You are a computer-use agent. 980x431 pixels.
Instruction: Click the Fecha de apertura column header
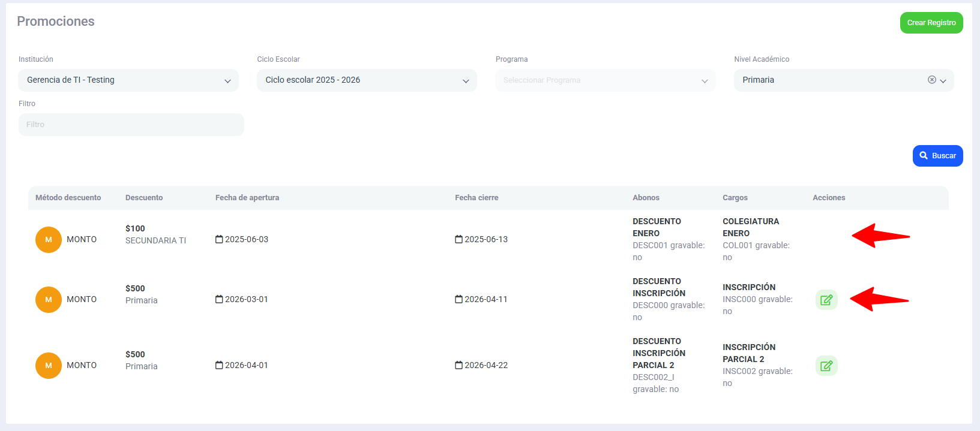pyautogui.click(x=247, y=198)
